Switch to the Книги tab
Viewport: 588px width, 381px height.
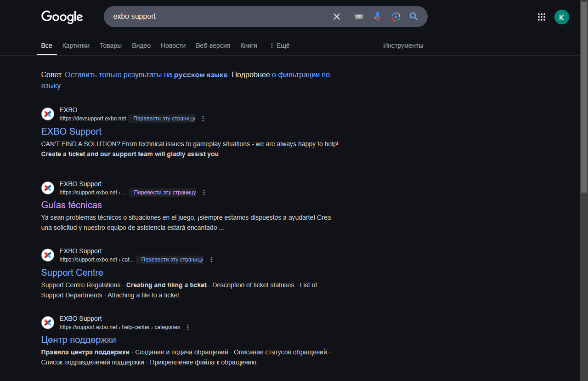tap(249, 45)
